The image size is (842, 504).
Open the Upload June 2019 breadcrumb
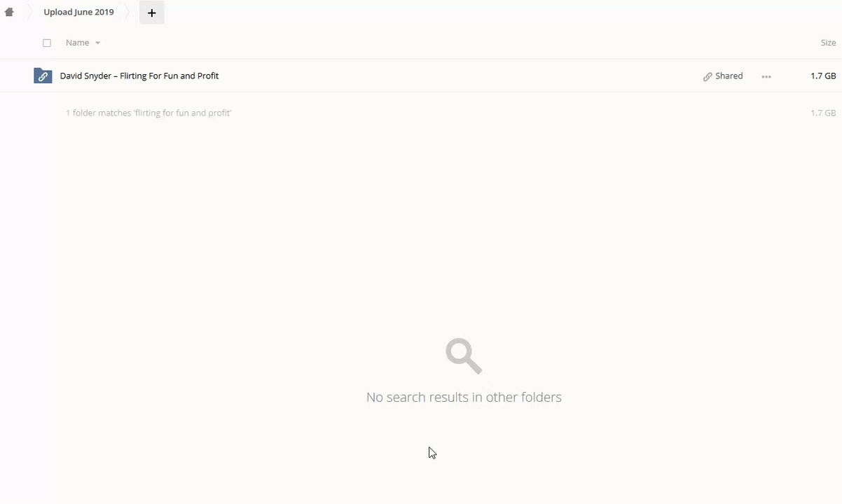78,12
